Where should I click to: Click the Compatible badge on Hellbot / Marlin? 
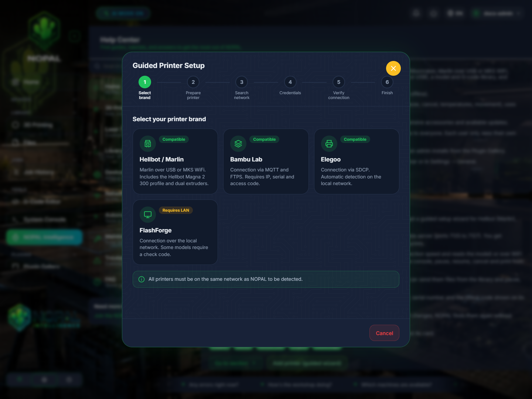[174, 139]
